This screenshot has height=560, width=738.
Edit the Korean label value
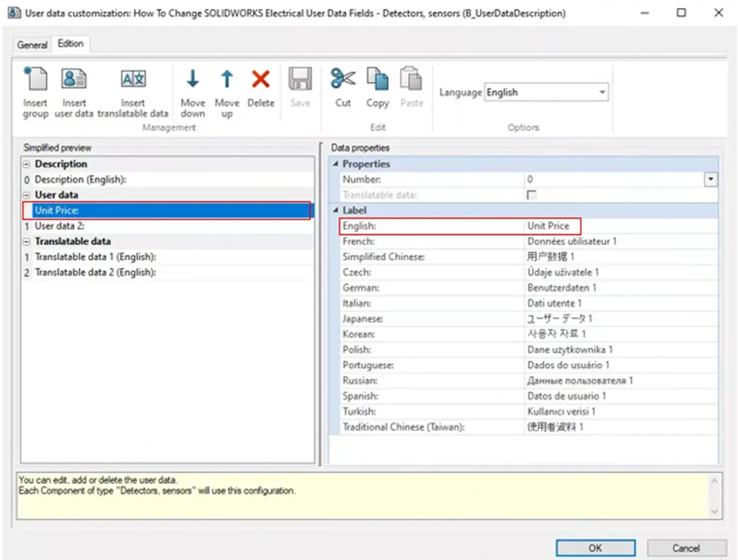(x=620, y=334)
